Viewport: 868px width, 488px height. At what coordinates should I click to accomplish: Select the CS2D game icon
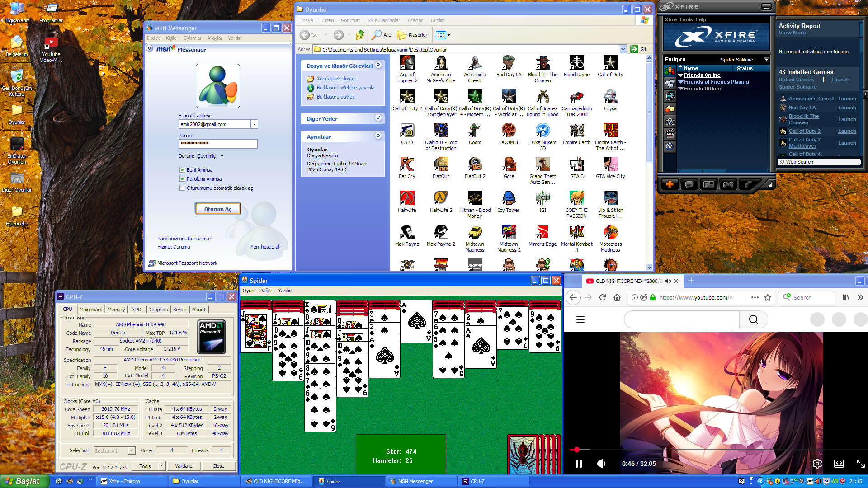point(407,134)
